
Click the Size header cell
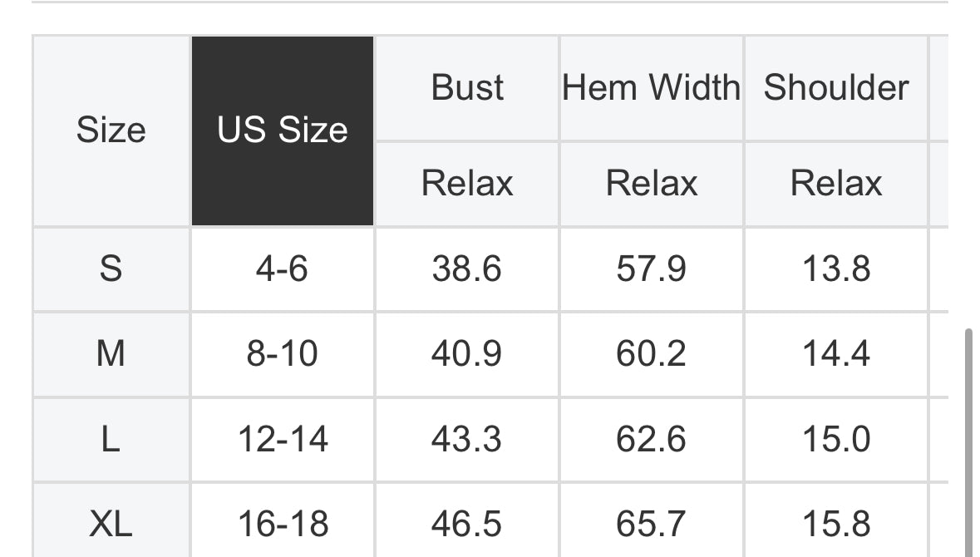click(111, 131)
